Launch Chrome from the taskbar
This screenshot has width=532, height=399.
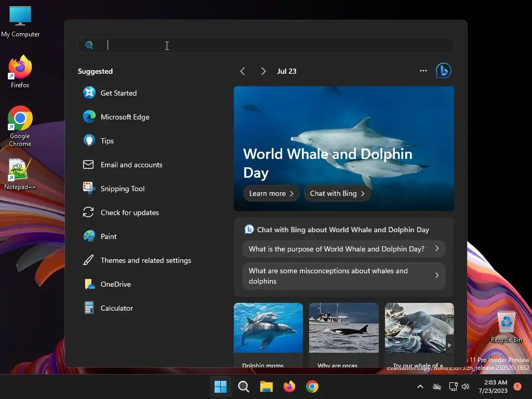click(312, 387)
